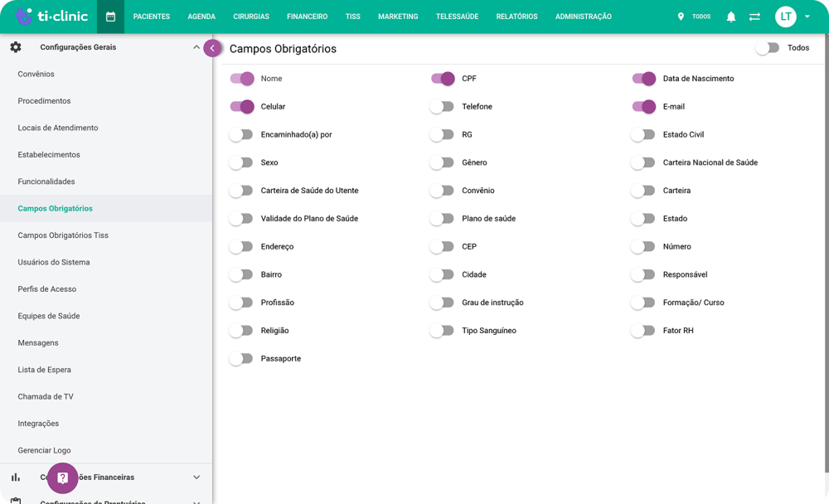This screenshot has width=829, height=504.
Task: Open notifications bell
Action: coord(730,17)
